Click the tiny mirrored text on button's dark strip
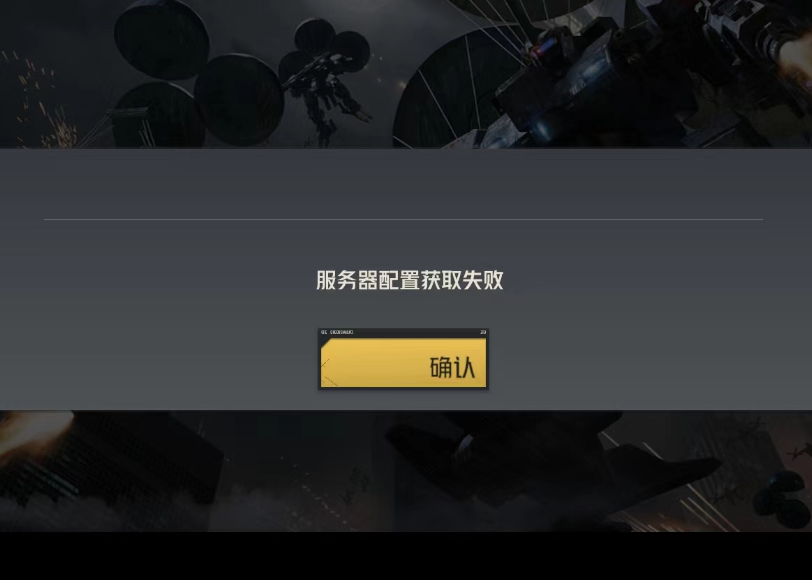 [x=337, y=332]
